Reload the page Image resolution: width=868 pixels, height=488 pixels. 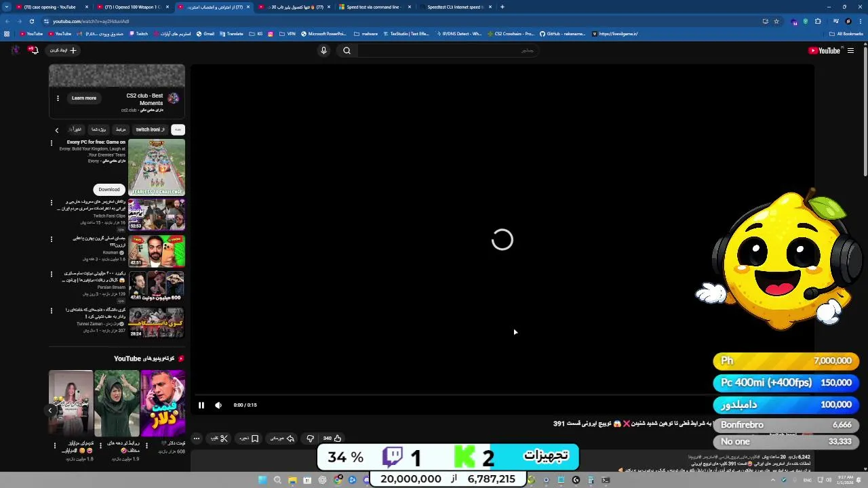click(31, 21)
